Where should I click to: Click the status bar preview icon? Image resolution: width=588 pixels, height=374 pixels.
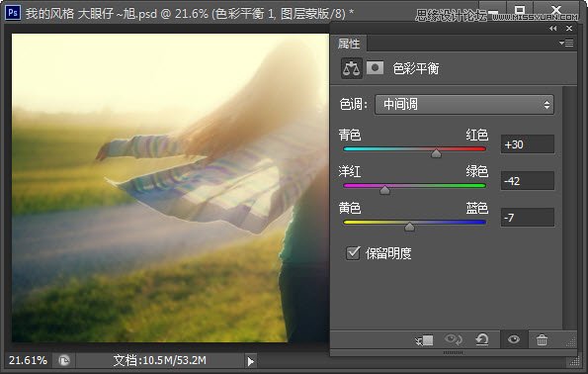click(64, 361)
